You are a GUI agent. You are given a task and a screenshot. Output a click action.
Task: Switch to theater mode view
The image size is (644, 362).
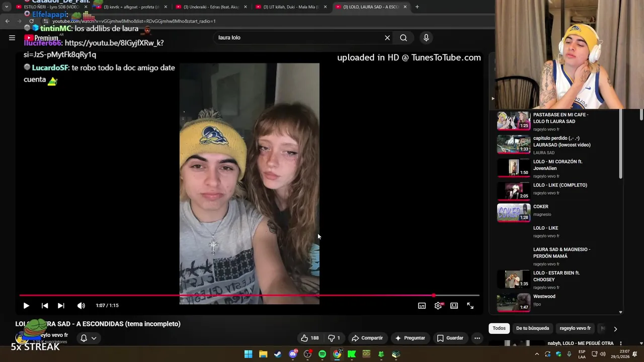[454, 306]
